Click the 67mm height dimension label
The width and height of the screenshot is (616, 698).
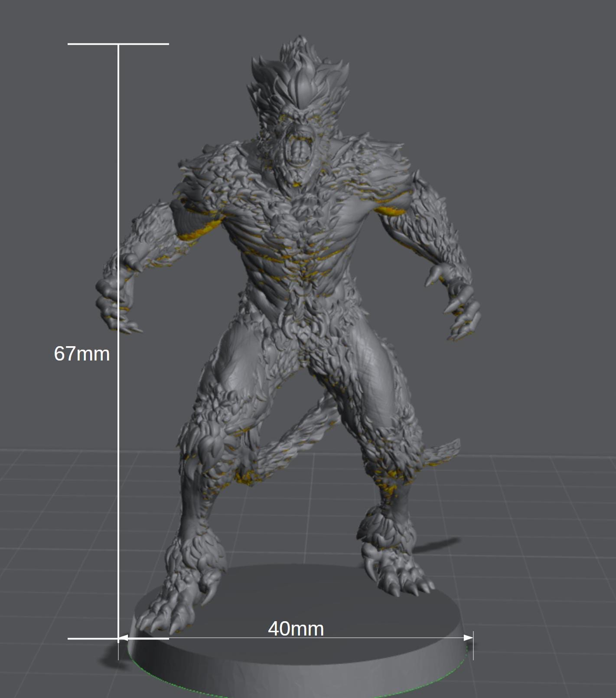click(82, 354)
